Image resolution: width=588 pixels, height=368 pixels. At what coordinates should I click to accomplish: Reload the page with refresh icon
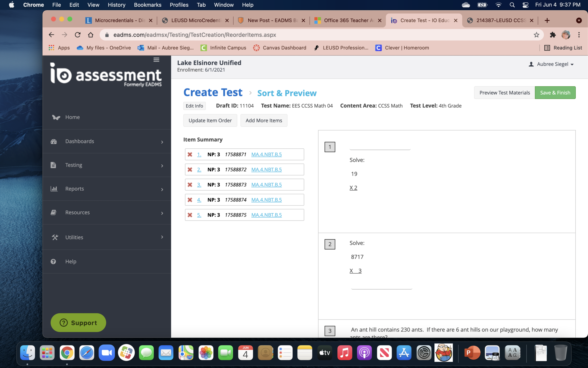78,35
